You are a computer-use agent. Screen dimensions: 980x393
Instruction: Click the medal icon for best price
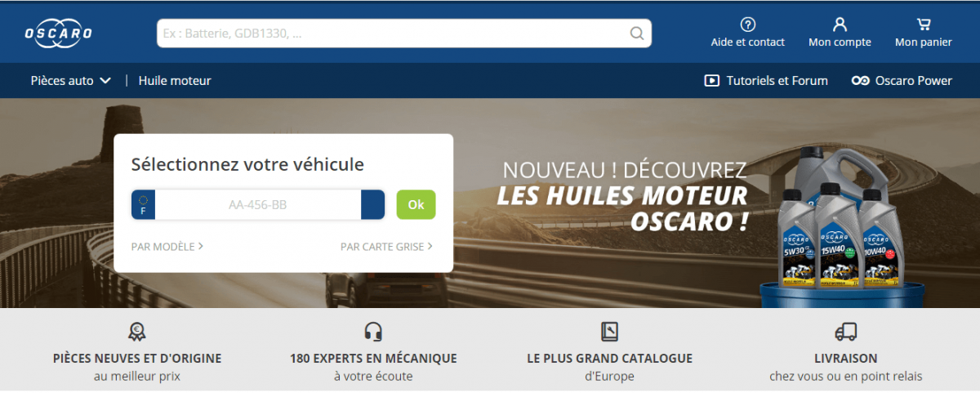[136, 331]
